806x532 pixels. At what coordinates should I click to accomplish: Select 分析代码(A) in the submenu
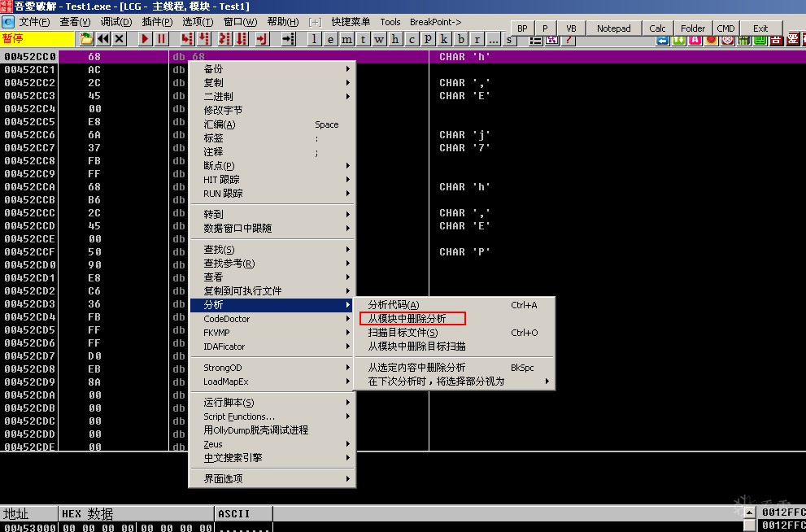(x=455, y=305)
